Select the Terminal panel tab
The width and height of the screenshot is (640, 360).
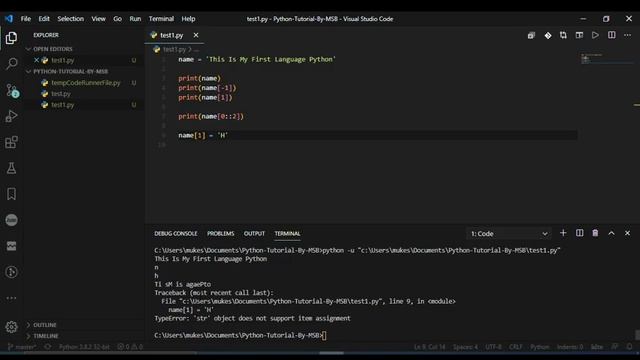[287, 233]
